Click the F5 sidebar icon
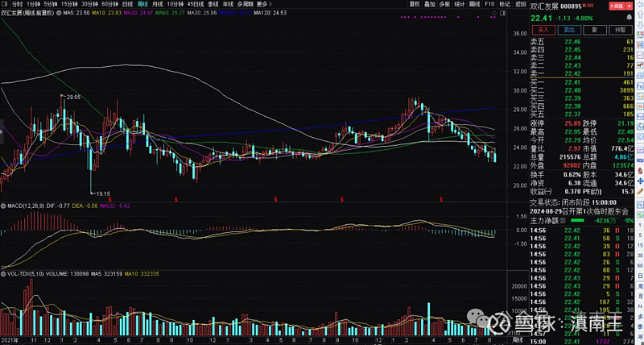 pyautogui.click(x=639, y=206)
